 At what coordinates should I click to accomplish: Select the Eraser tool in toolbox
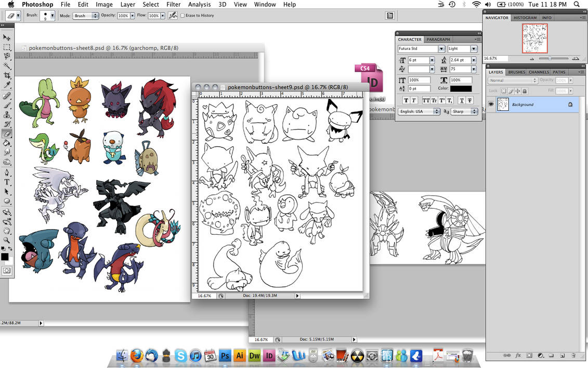7,134
